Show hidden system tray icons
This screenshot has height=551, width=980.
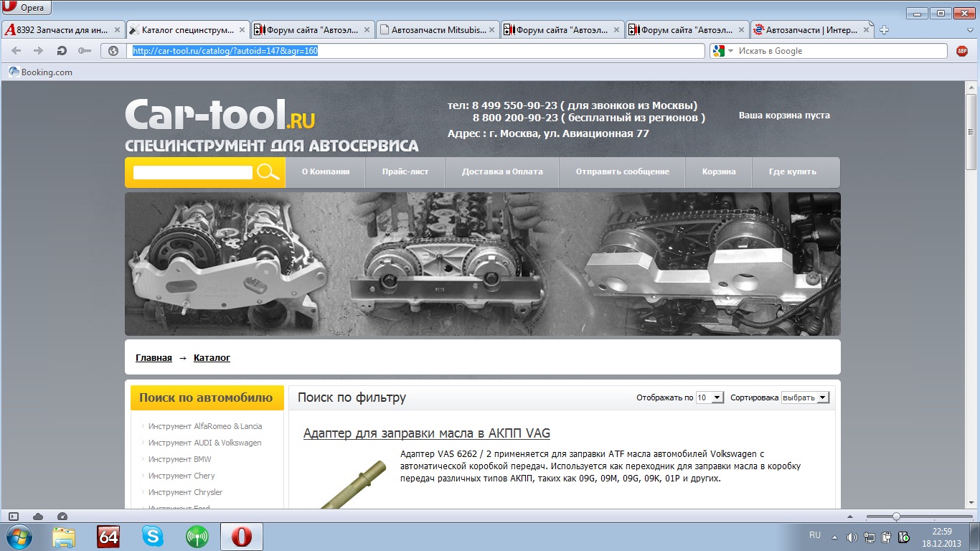pos(834,537)
